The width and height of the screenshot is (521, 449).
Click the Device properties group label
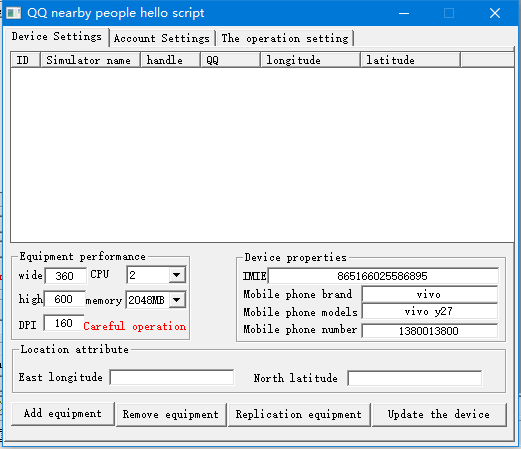pyautogui.click(x=295, y=257)
